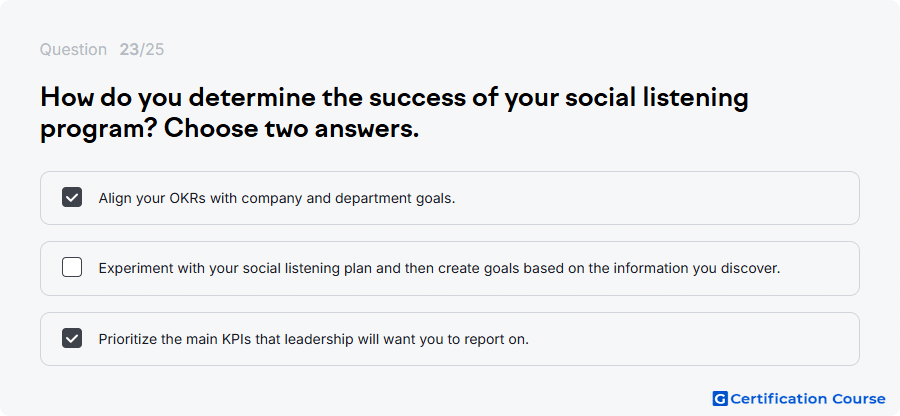Click the 'Choose two answers' instruction text
This screenshot has width=900, height=416.
coord(292,129)
